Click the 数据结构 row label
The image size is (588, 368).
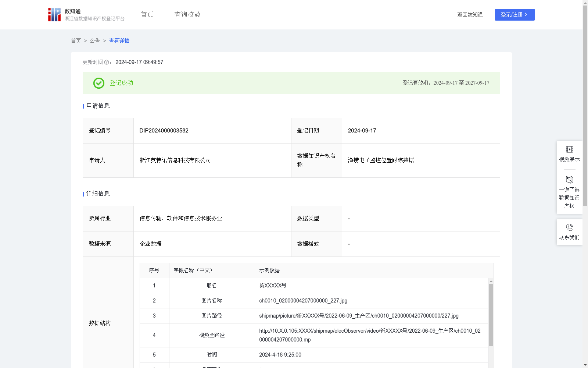coord(100,323)
